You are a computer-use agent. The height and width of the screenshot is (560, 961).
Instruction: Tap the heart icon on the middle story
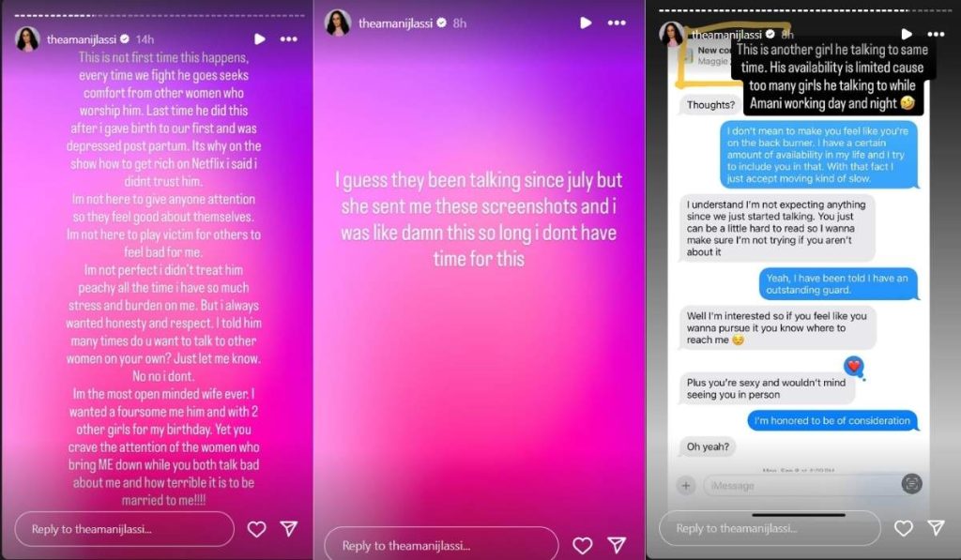(582, 545)
